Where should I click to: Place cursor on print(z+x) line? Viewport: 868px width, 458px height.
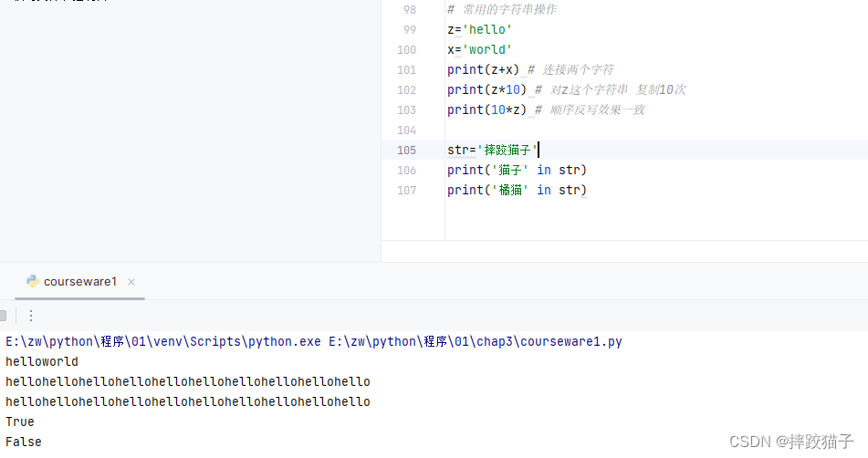click(483, 69)
